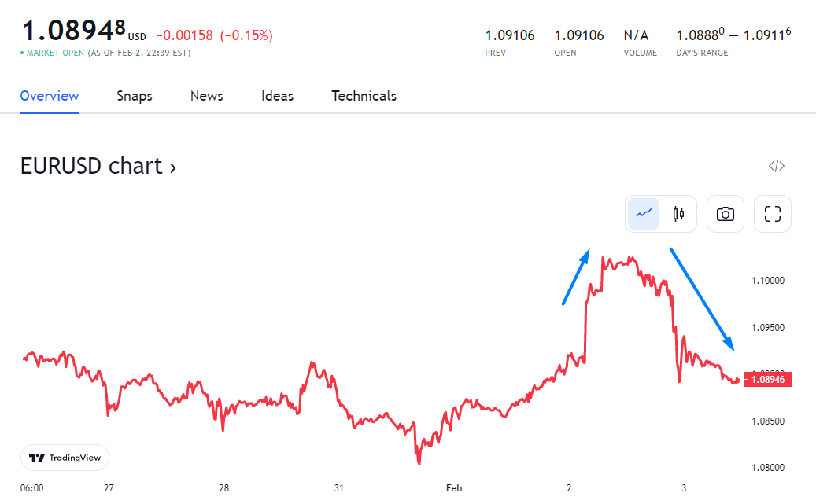This screenshot has width=816, height=504.
Task: Go to the Ideas tab
Action: pos(277,96)
